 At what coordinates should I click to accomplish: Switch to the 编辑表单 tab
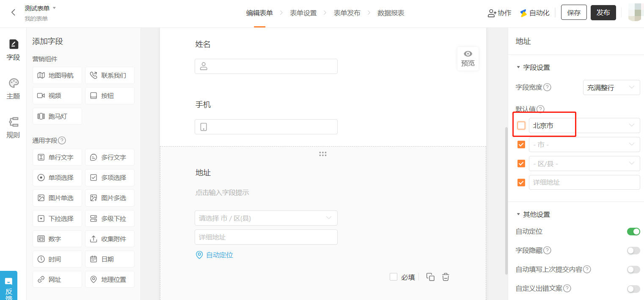(x=259, y=13)
